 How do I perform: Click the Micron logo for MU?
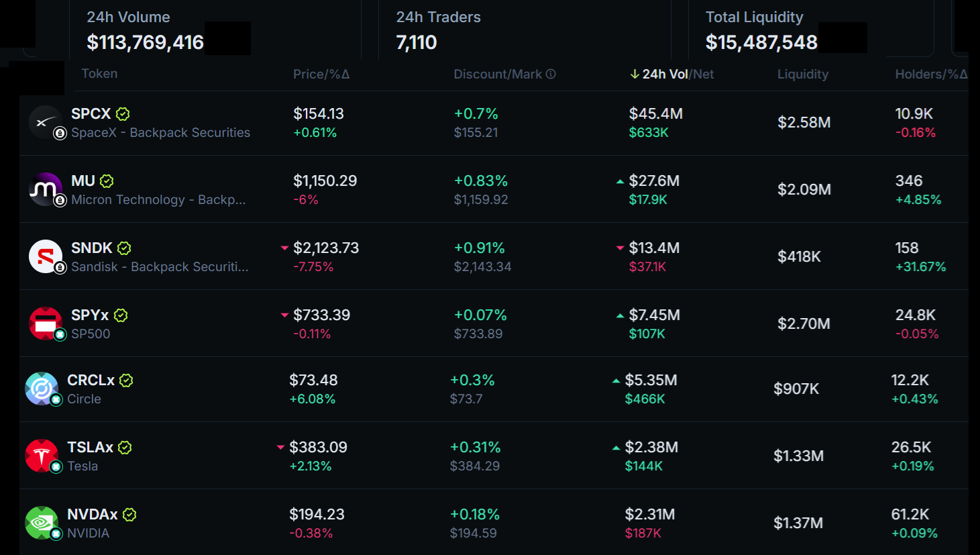coord(46,189)
